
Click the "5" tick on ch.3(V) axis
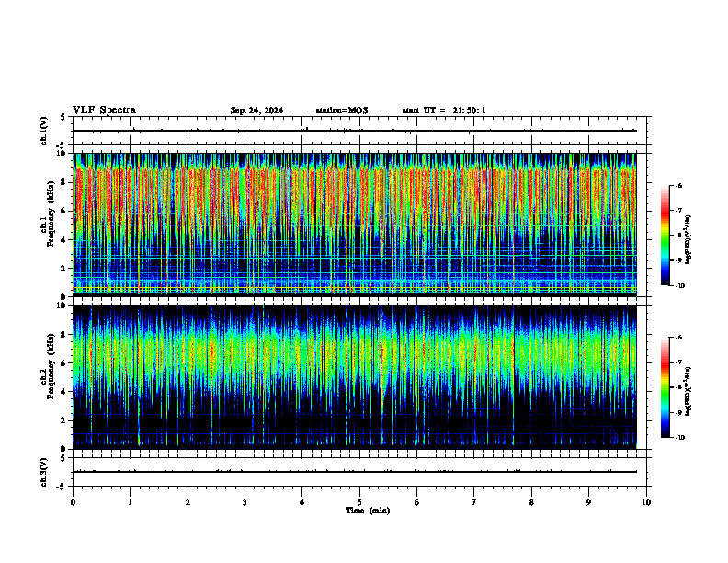63,458
